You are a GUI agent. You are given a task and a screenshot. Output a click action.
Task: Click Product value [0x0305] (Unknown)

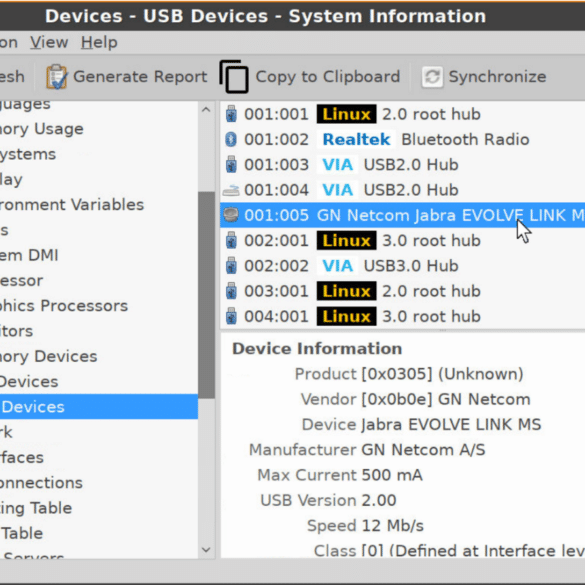442,374
